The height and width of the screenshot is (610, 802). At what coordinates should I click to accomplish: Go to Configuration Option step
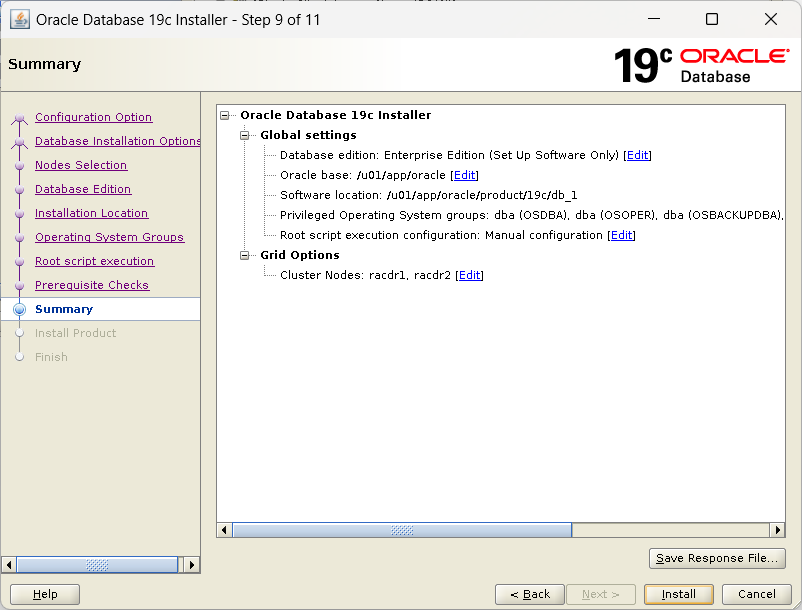pos(94,117)
